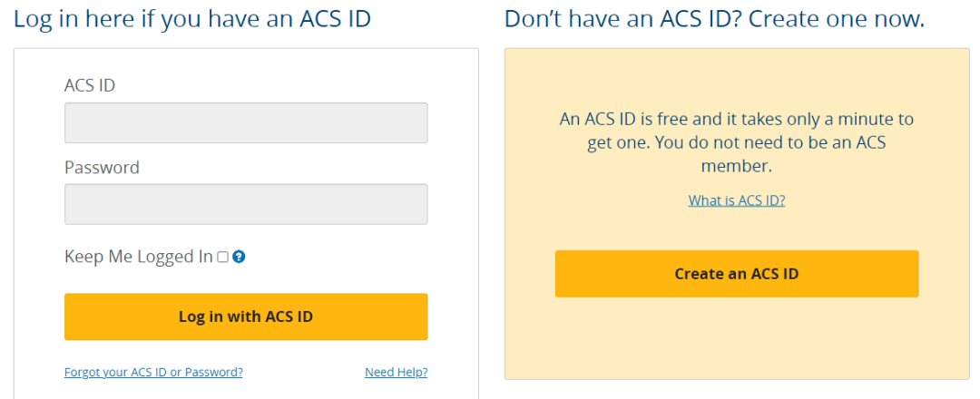Click the "Password" field label
Image resolution: width=980 pixels, height=399 pixels.
102,168
